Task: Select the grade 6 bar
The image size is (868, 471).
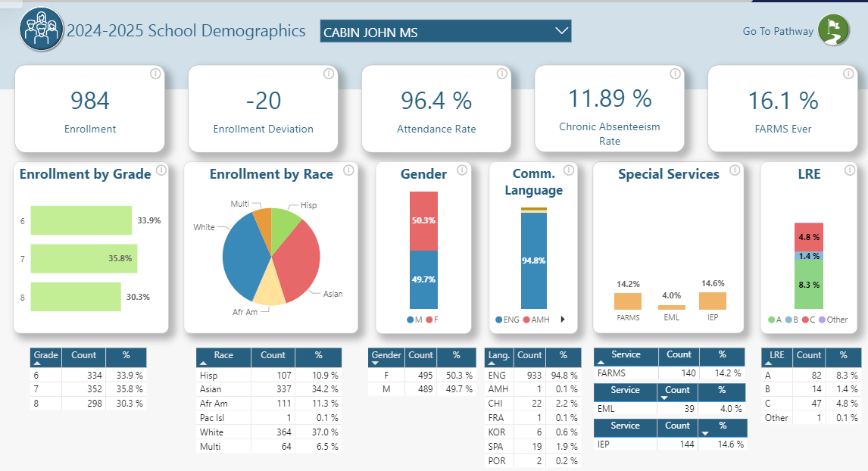Action: pyautogui.click(x=81, y=220)
